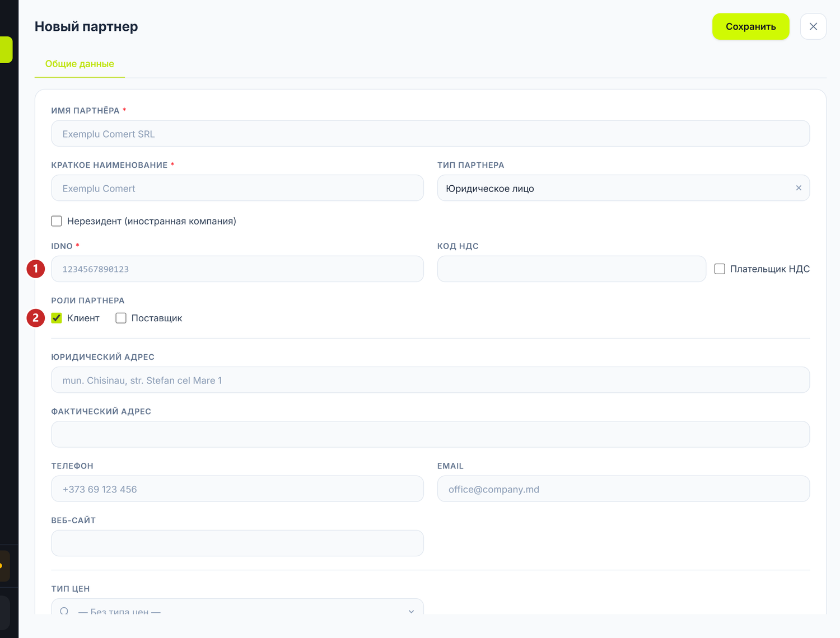Screen dimensions: 840x638
Task: Click the Сохранить button
Action: click(x=750, y=26)
